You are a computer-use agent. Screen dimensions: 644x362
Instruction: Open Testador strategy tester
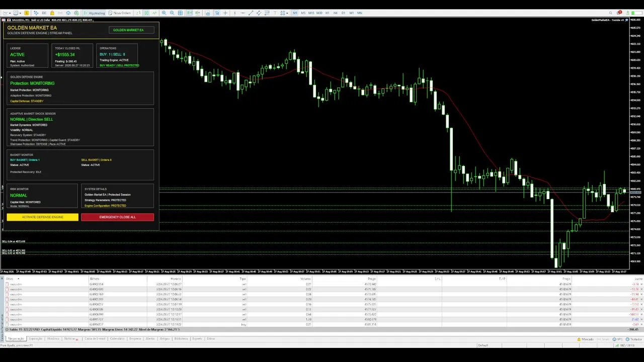634,339
